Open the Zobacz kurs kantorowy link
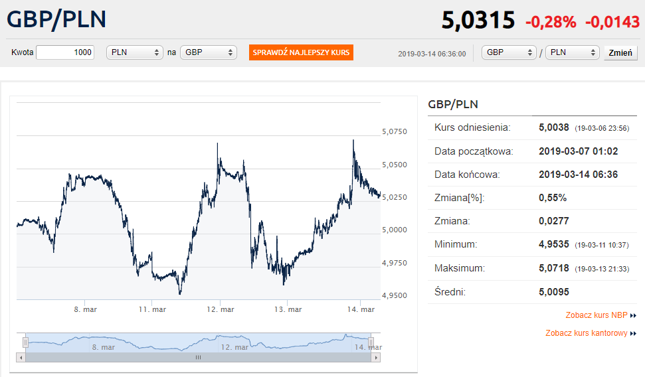This screenshot has height=377, width=645. [587, 333]
